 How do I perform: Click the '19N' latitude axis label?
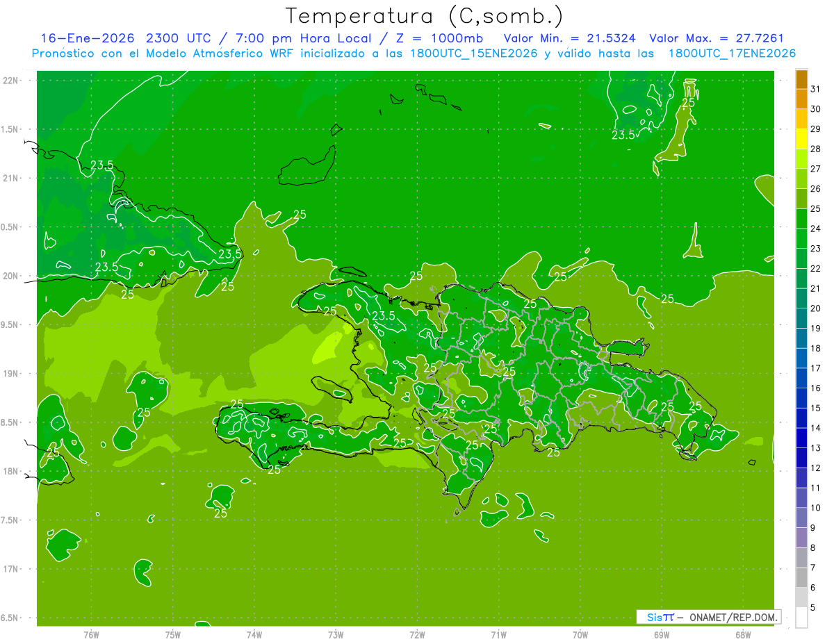[x=10, y=374]
